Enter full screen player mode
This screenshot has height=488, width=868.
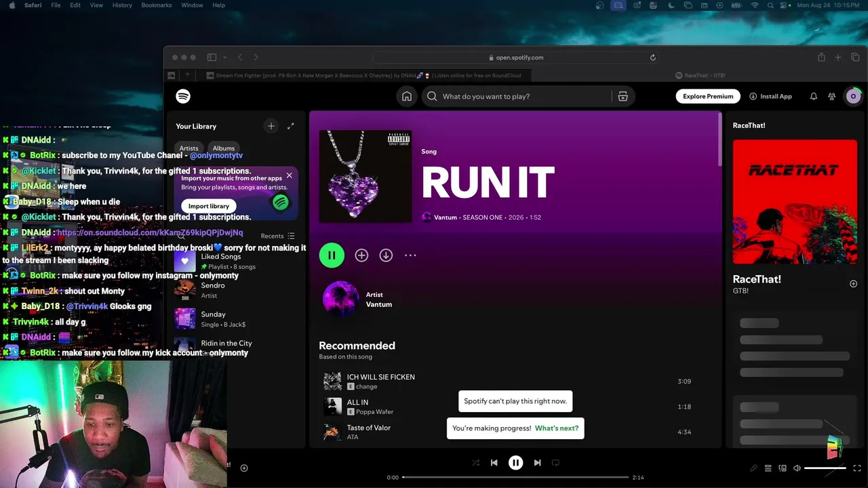857,468
